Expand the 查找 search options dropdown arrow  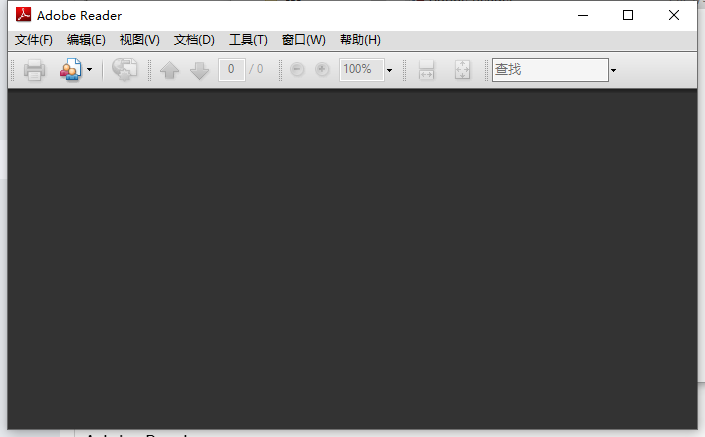pyautogui.click(x=613, y=70)
